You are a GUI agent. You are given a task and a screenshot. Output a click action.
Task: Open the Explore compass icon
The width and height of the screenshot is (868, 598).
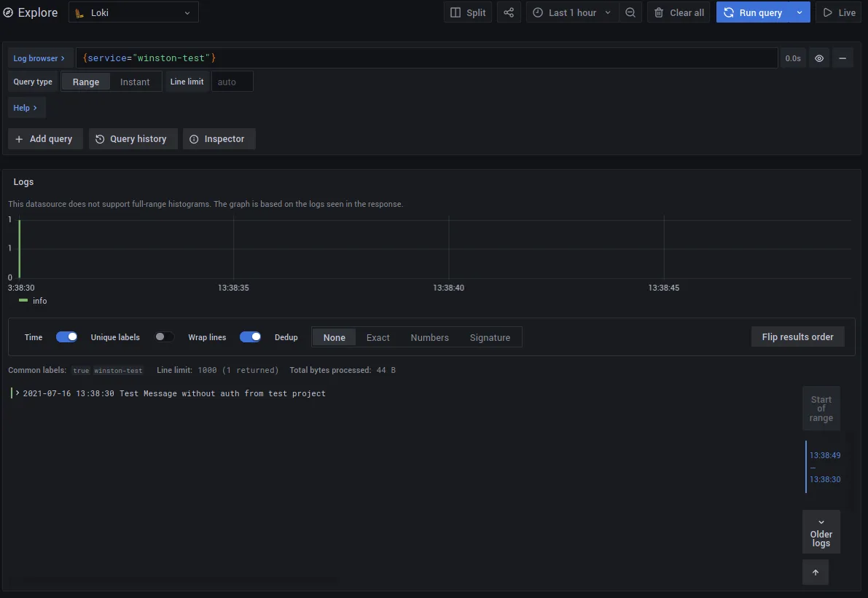pyautogui.click(x=9, y=12)
